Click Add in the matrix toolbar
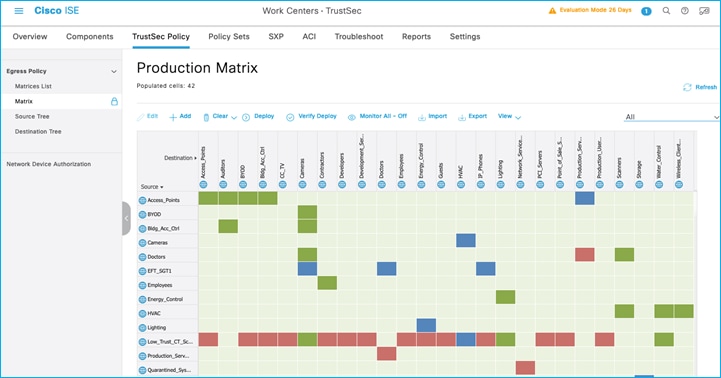The width and height of the screenshot is (721, 378). pyautogui.click(x=180, y=116)
